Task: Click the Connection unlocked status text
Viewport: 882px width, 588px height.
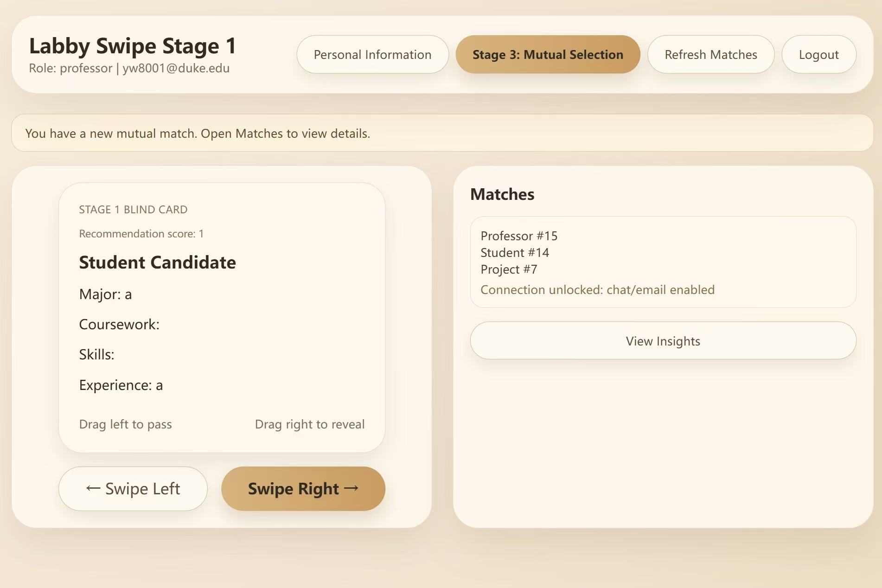Action: tap(597, 289)
